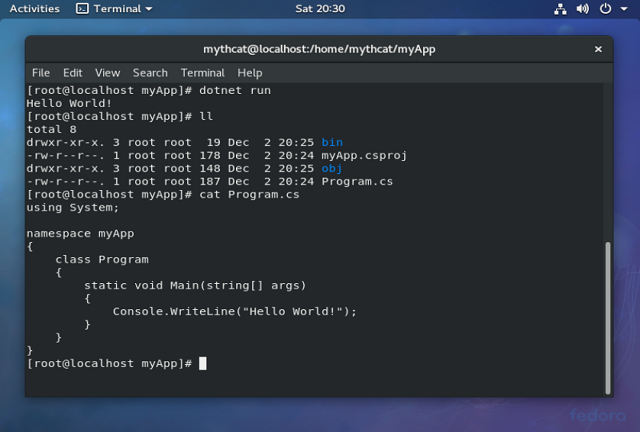Expand the system menu arrow
The height and width of the screenshot is (432, 640).
624,9
